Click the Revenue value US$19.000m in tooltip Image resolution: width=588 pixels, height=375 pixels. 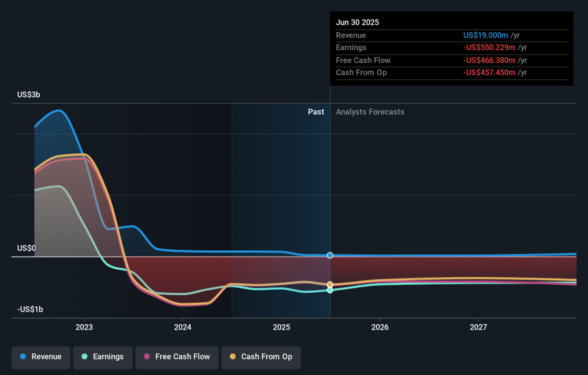click(486, 35)
